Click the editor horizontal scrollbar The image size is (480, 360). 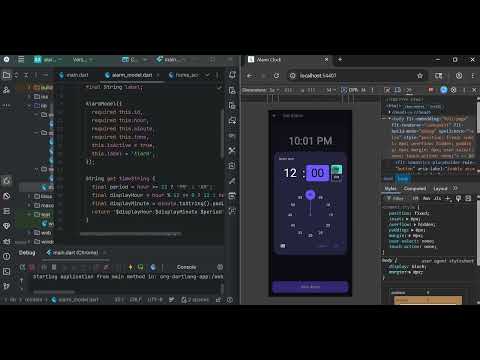[130, 234]
